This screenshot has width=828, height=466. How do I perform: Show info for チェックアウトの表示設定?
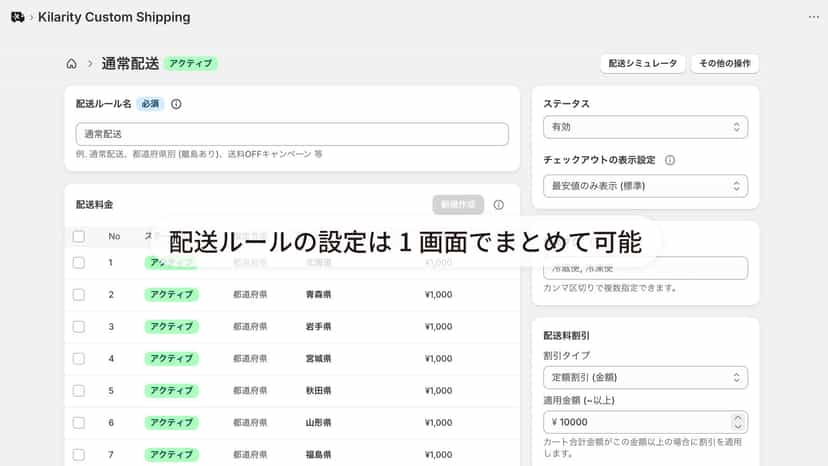[670, 160]
